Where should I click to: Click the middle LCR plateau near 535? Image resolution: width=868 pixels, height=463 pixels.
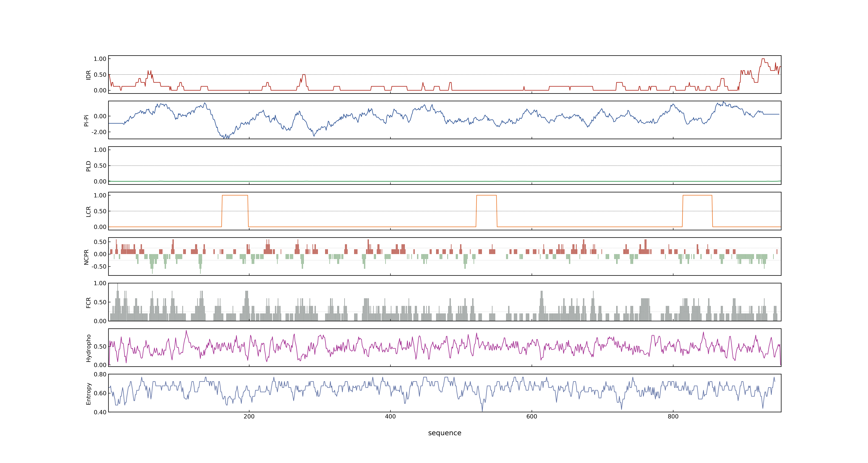pyautogui.click(x=486, y=195)
